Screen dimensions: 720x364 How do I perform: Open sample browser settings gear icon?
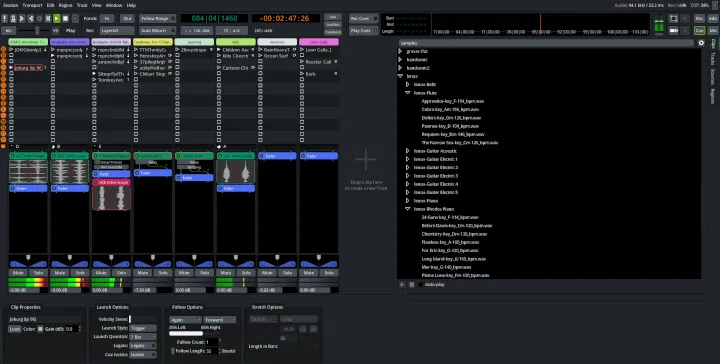pyautogui.click(x=701, y=43)
